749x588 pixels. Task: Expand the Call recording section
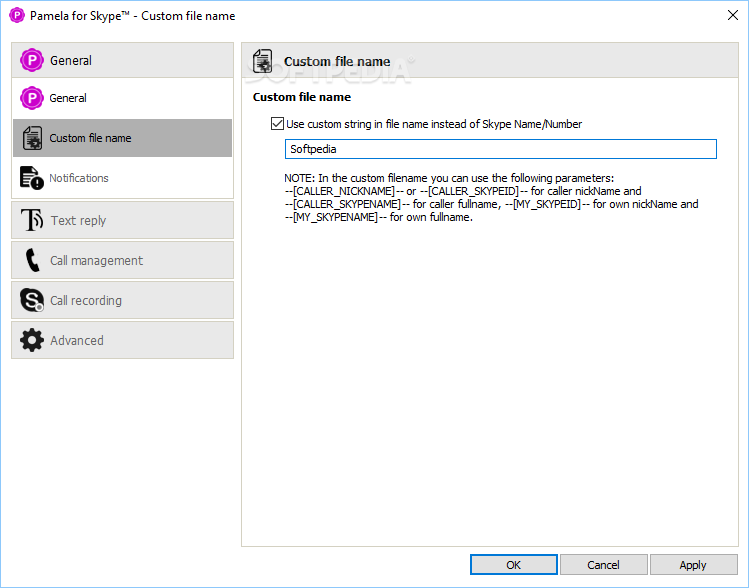click(123, 300)
